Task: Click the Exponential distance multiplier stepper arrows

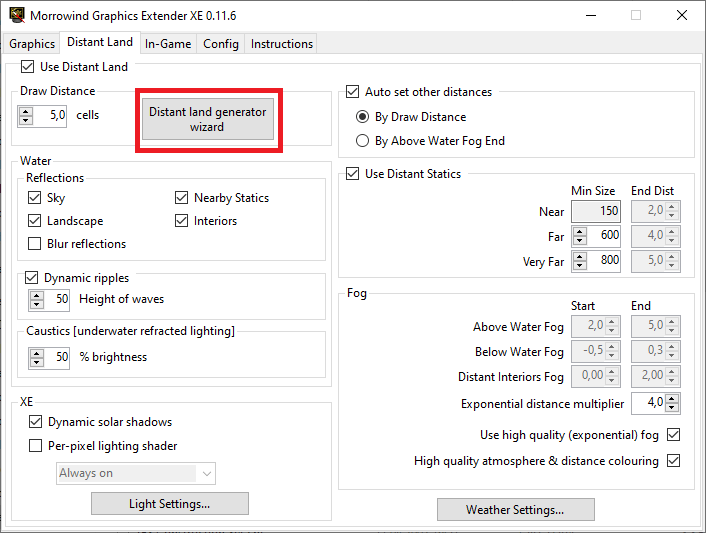Action: 672,404
